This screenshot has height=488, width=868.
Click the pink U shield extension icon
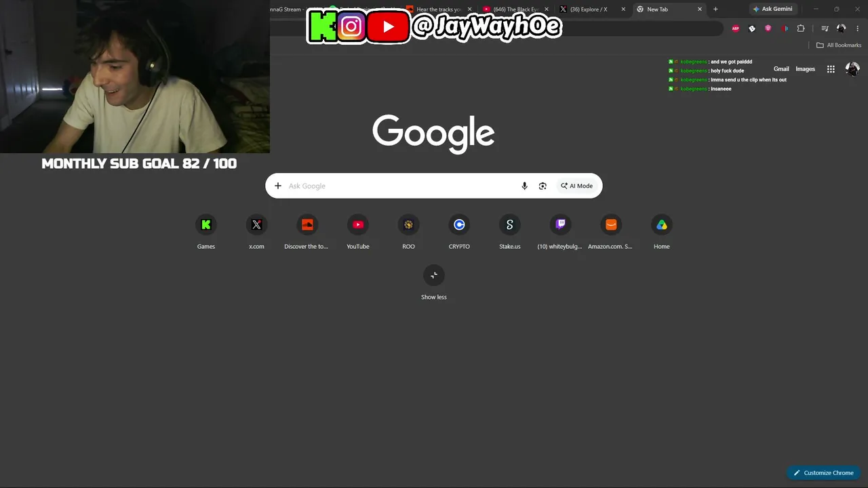click(768, 28)
